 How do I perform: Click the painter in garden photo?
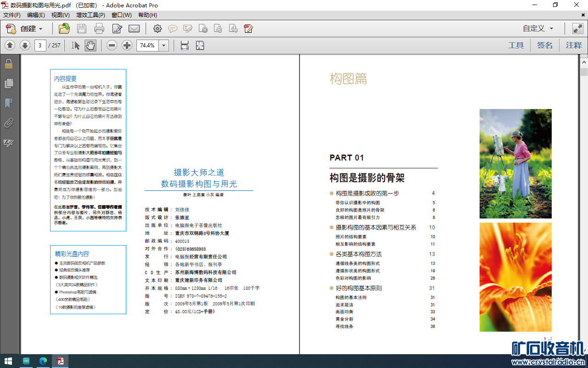(x=515, y=164)
